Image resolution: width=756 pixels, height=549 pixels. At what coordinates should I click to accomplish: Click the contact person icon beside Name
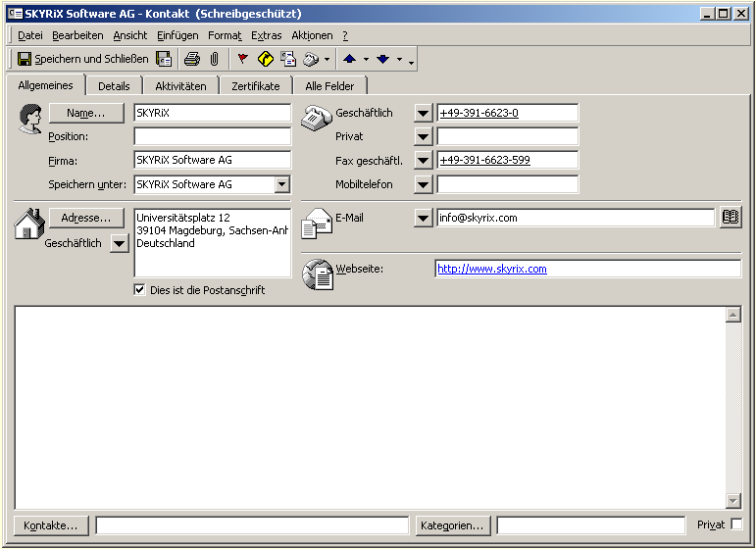point(30,119)
